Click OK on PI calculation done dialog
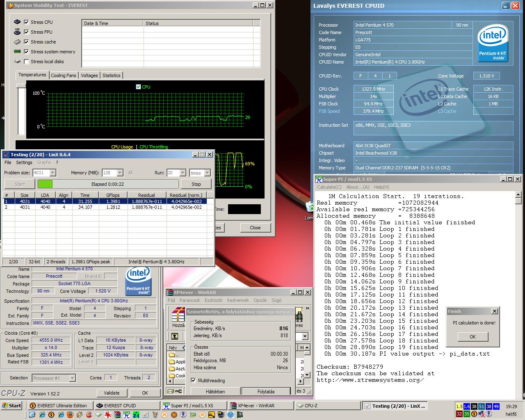 point(472,337)
